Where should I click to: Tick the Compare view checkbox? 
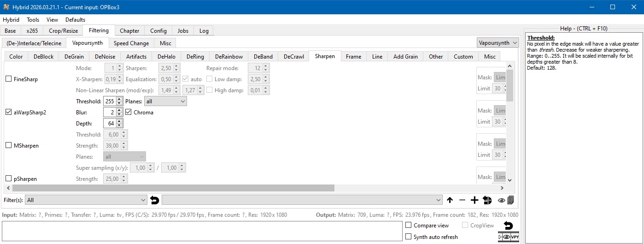point(409,226)
